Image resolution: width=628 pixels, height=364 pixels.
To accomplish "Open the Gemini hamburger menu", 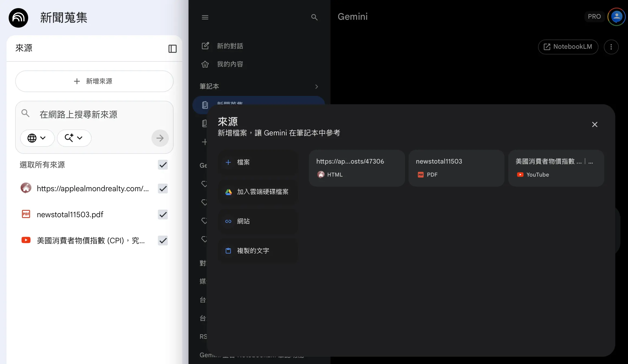I will 205,17.
